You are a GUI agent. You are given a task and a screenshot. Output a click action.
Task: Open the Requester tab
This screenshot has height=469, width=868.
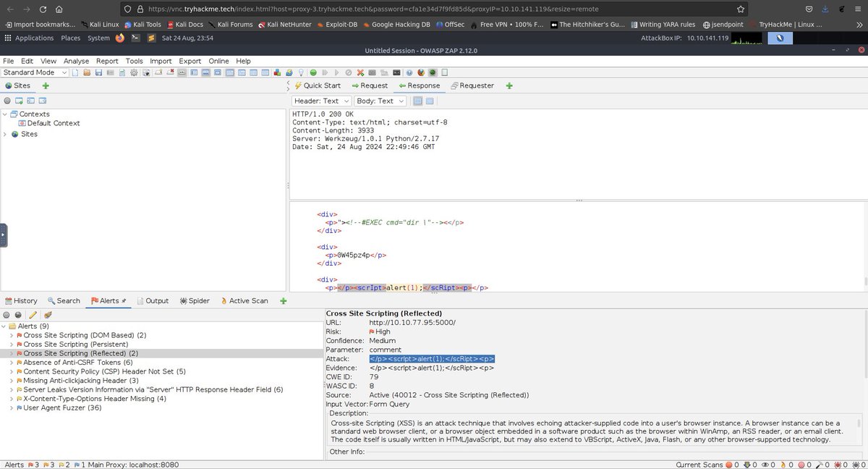(472, 86)
